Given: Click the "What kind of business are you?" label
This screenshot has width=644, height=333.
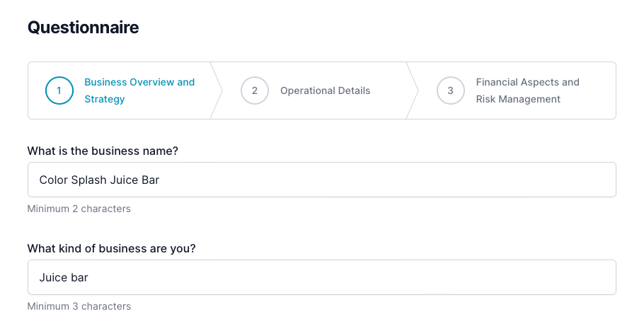Looking at the screenshot, I should (x=110, y=248).
